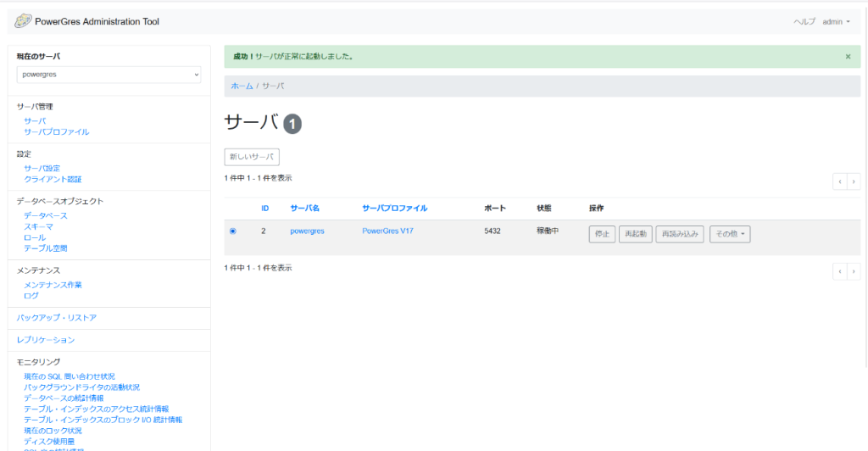
Task: Open バックグラウンドライタの活動状況 link
Action: click(82, 387)
